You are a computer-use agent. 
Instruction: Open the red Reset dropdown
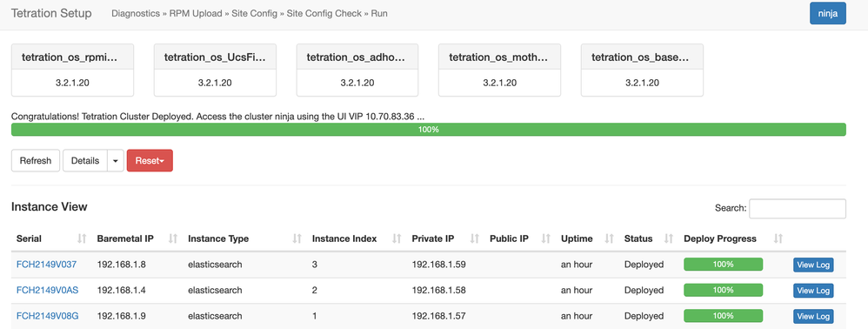[150, 161]
